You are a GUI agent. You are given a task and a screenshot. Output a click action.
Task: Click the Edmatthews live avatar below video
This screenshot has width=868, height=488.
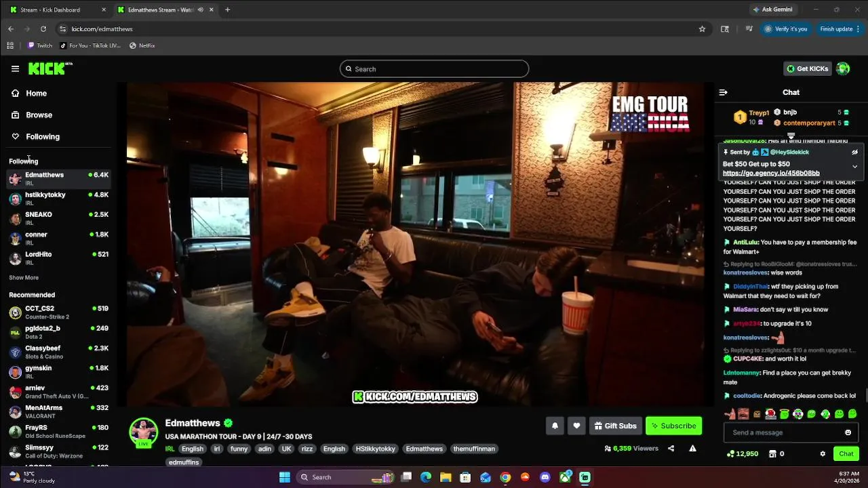point(143,433)
